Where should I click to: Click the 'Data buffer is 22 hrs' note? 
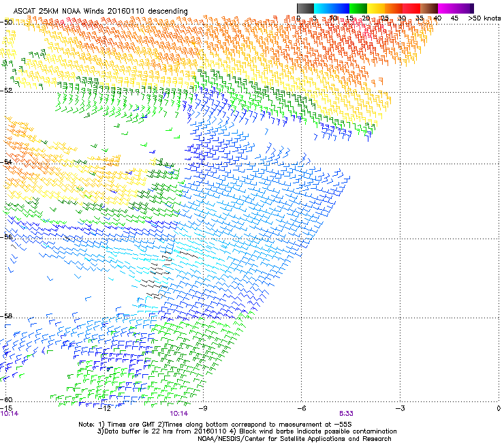click(161, 431)
